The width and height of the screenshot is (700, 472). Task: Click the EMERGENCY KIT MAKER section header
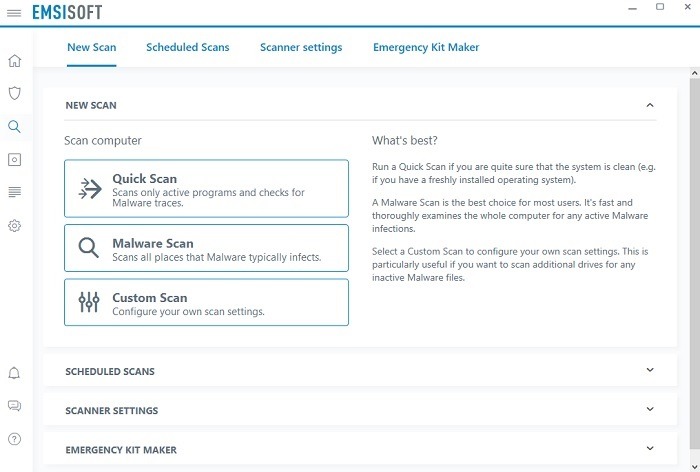360,449
